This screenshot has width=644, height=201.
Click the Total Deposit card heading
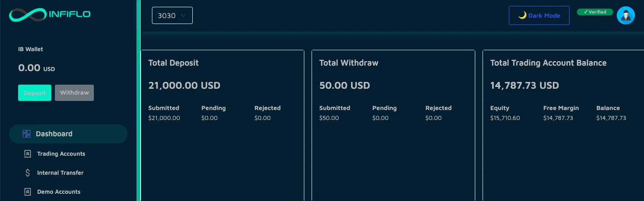pos(173,63)
